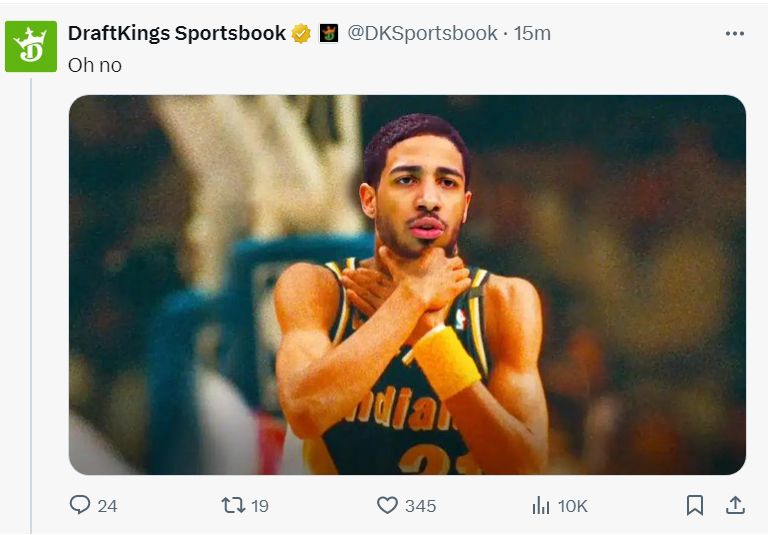Screen dimensions: 769x535
Task: Click the 345 likes count
Action: coord(420,506)
